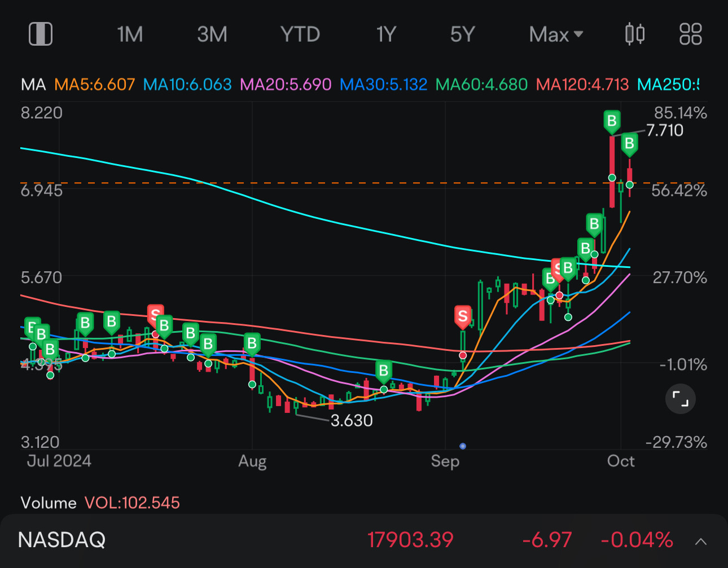Viewport: 728px width, 568px height.
Task: Open the candlestick chart type icon
Action: [635, 34]
